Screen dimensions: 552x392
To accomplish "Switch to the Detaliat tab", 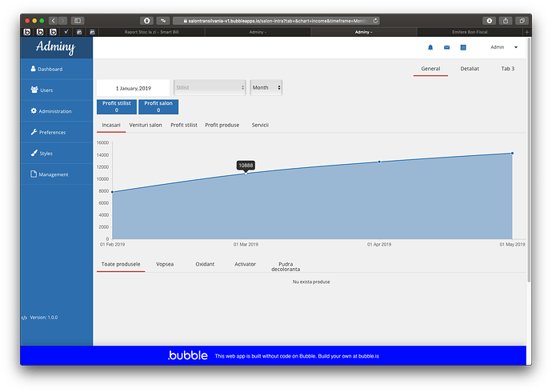I will [470, 69].
